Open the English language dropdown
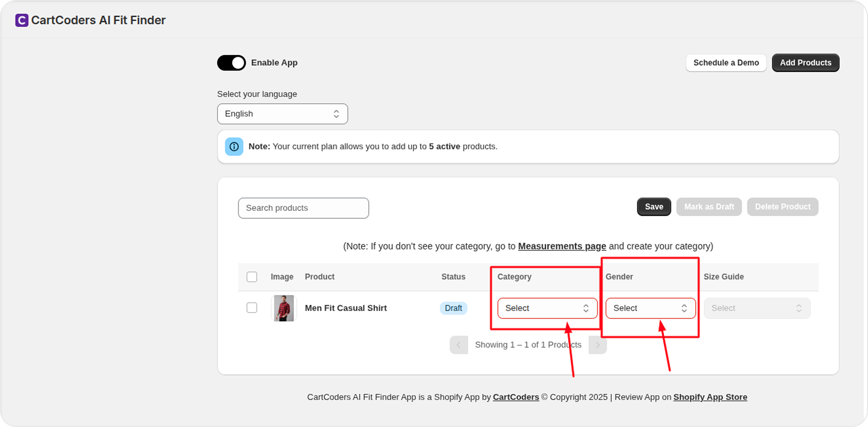Viewport: 868px width, 427px height. (282, 114)
